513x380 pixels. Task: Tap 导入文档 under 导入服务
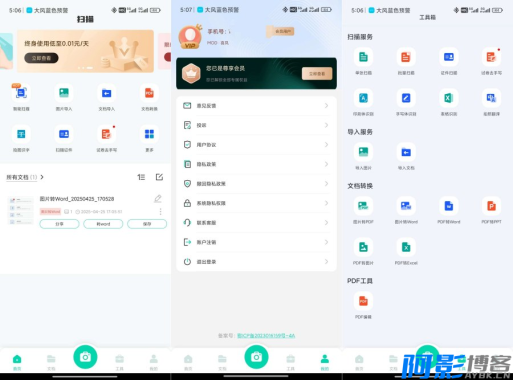(x=406, y=152)
